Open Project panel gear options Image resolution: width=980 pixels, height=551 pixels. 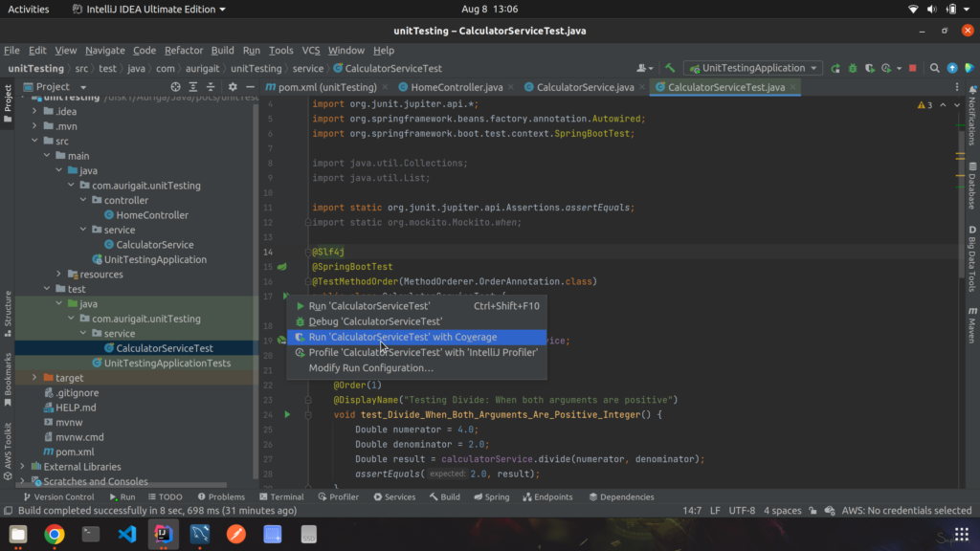pyautogui.click(x=233, y=87)
